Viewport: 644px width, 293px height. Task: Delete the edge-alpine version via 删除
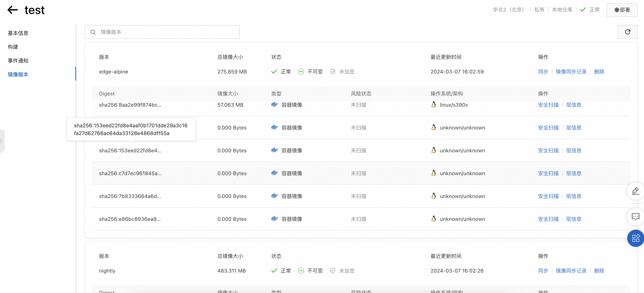tap(599, 72)
